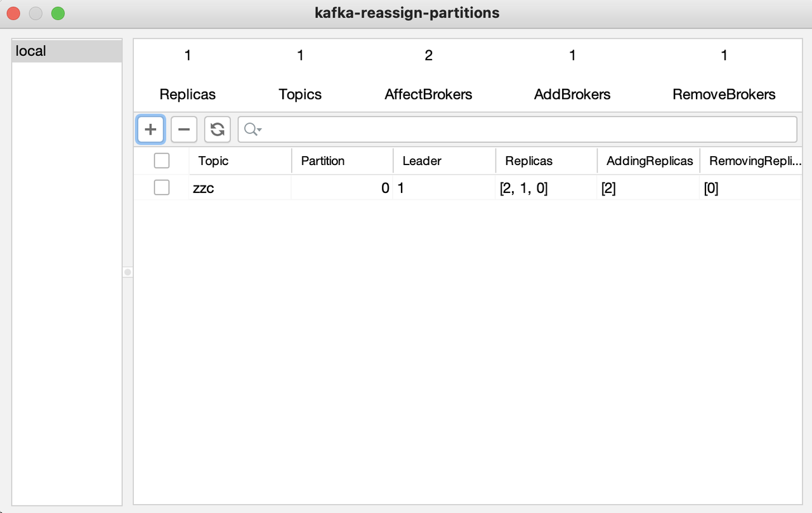Image resolution: width=812 pixels, height=513 pixels.
Task: Click the AddBrokers count indicator
Action: 572,55
